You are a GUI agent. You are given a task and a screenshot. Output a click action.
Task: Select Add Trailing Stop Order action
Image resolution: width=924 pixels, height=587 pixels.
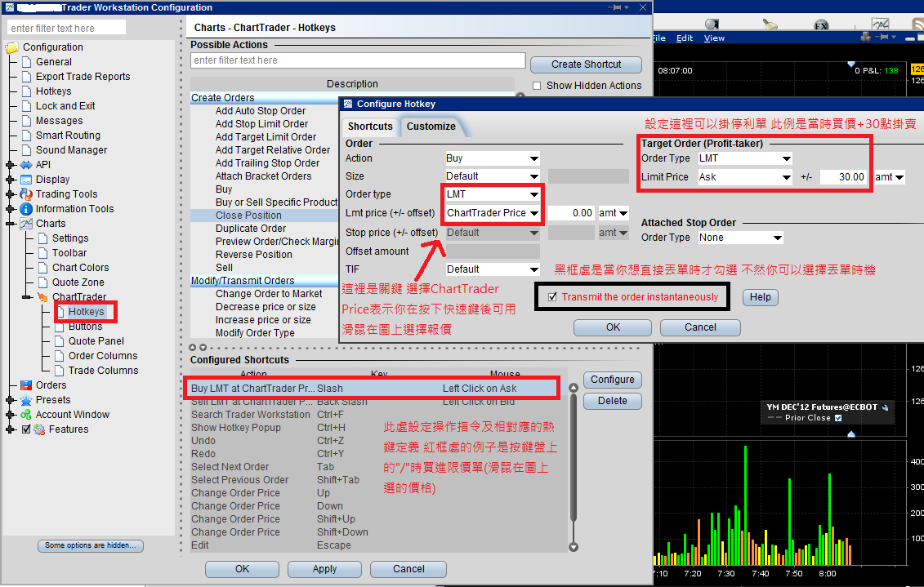(x=267, y=163)
